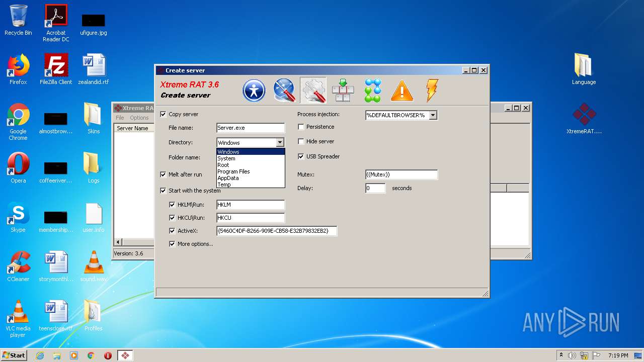Select the Profiles folder icon
Image resolution: width=644 pixels, height=362 pixels.
94,316
